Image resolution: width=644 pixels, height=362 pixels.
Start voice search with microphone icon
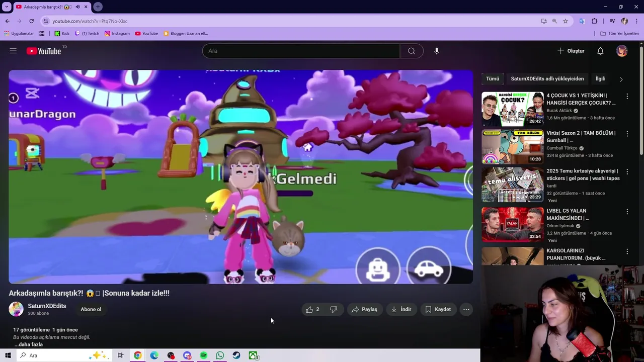tap(437, 51)
